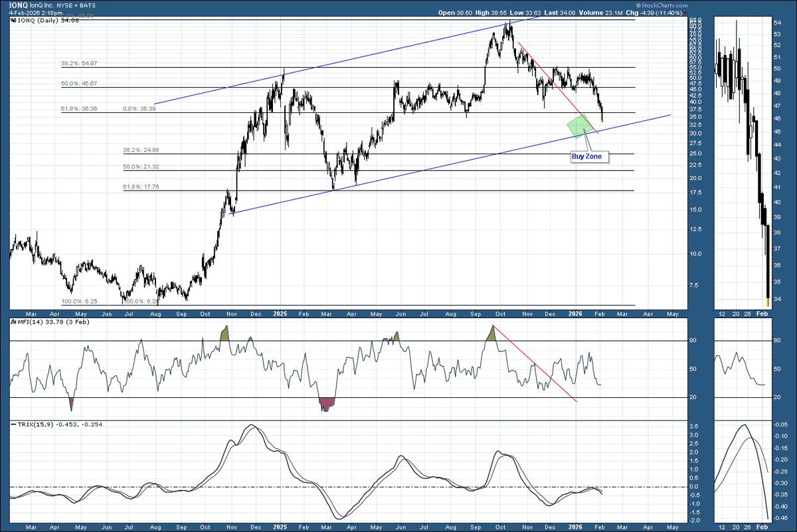Screen dimensions: 797x532
Task: Click the '4-Feb-2026 2:18pm' timestamp
Action: 37,13
